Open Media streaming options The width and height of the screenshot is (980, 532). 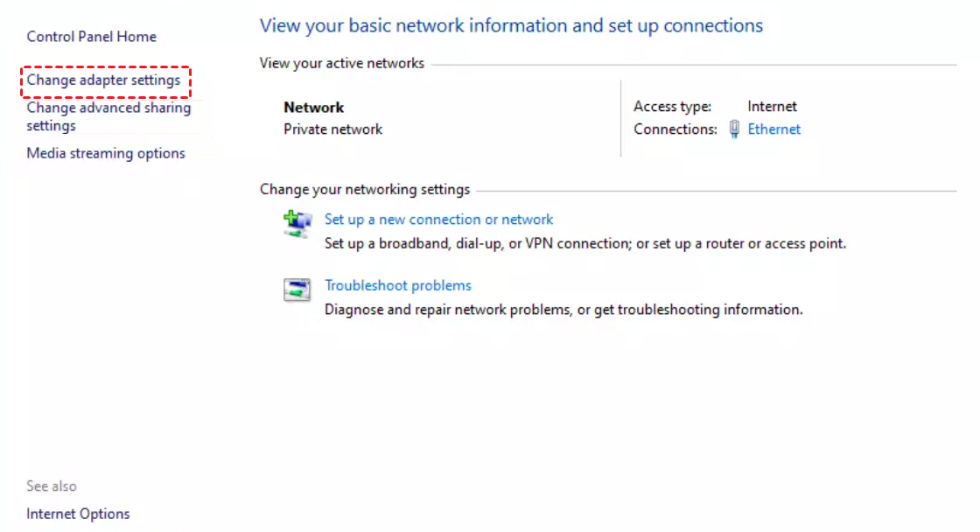pyautogui.click(x=106, y=153)
